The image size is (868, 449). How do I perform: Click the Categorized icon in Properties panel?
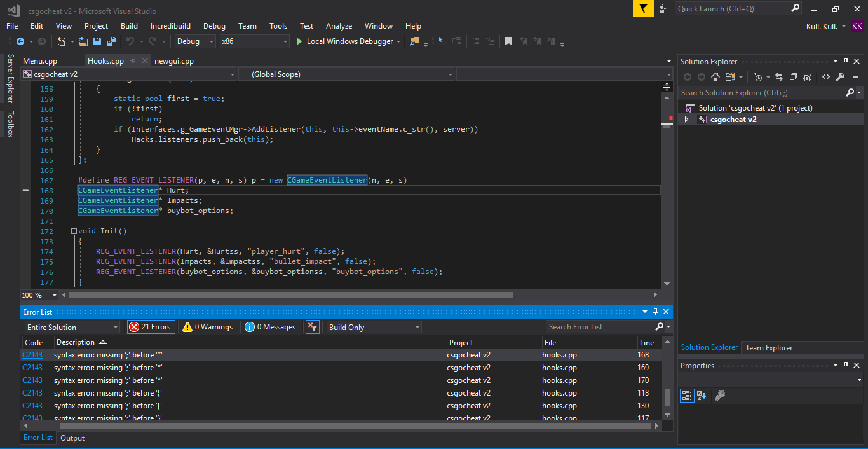pyautogui.click(x=687, y=395)
